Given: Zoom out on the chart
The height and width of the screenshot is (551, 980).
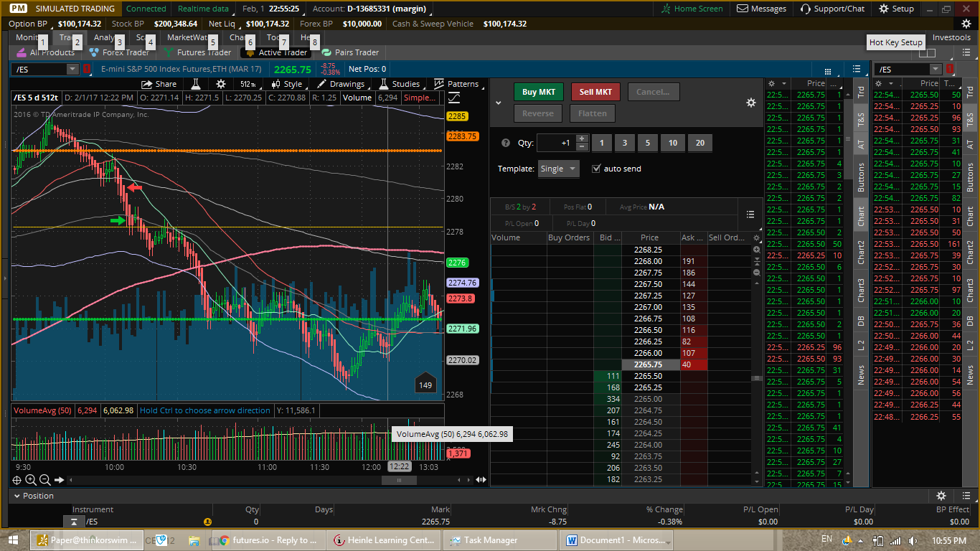Looking at the screenshot, I should click(x=45, y=480).
